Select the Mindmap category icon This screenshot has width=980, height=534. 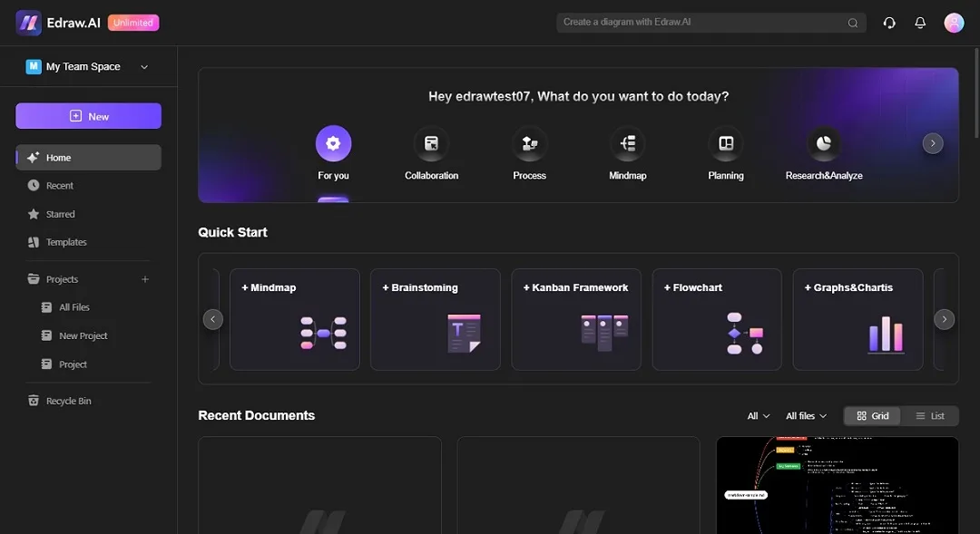[x=628, y=143]
